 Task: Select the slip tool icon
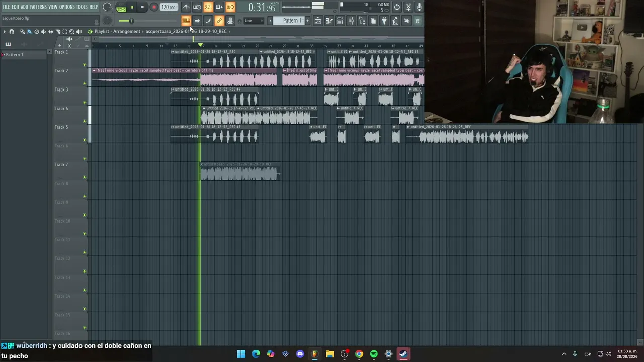(50, 32)
